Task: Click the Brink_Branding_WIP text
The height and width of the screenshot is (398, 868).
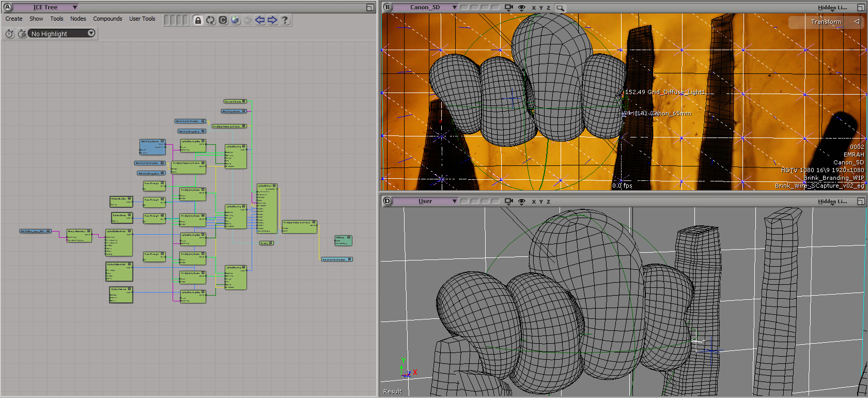Action: point(833,178)
